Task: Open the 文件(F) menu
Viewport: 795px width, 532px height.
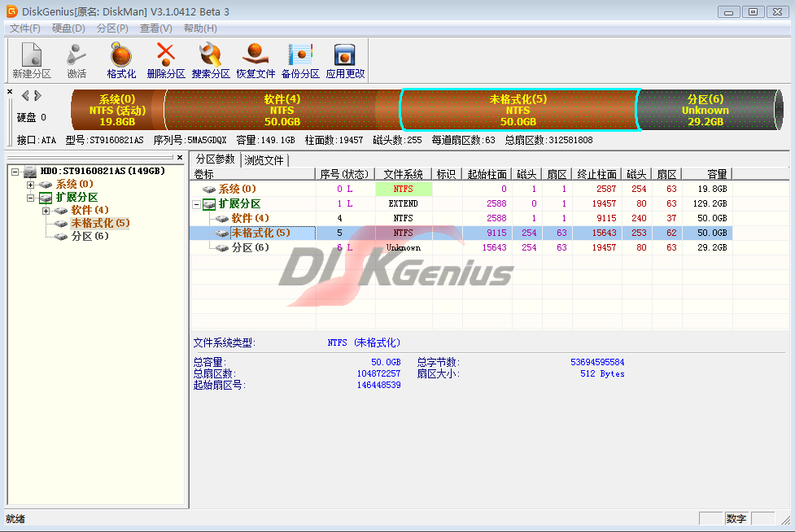Action: click(25, 28)
